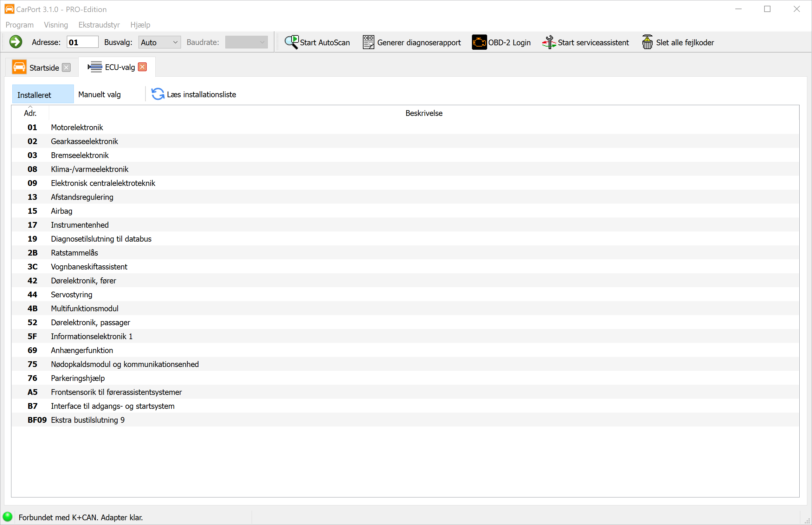Screen dimensions: 812x525
Task: Open the Visning menu
Action: click(x=56, y=25)
